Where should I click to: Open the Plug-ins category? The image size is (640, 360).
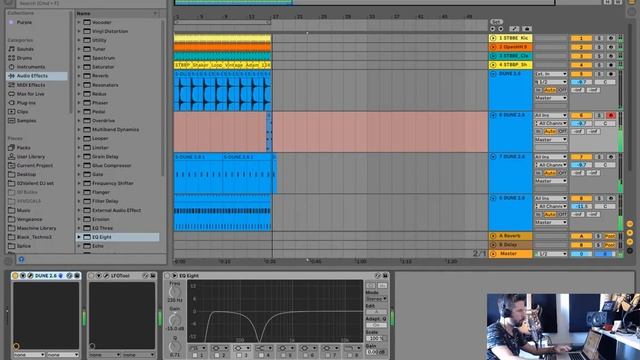(26, 103)
